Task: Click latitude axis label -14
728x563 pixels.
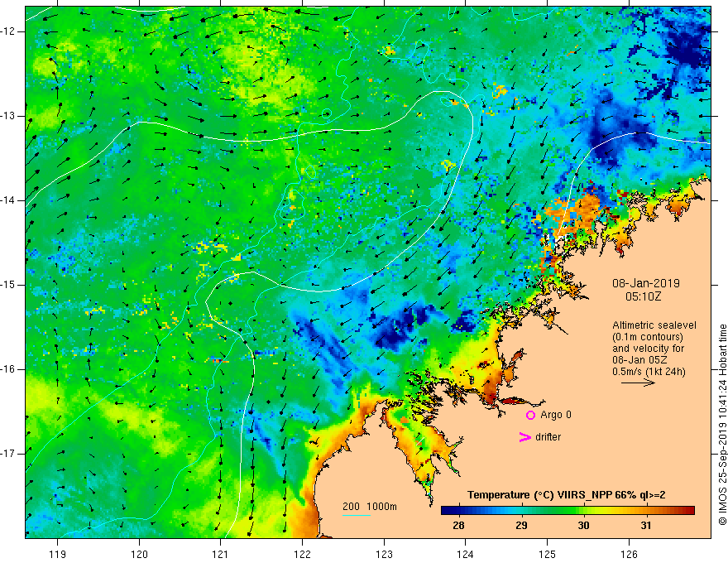Action: [9, 200]
